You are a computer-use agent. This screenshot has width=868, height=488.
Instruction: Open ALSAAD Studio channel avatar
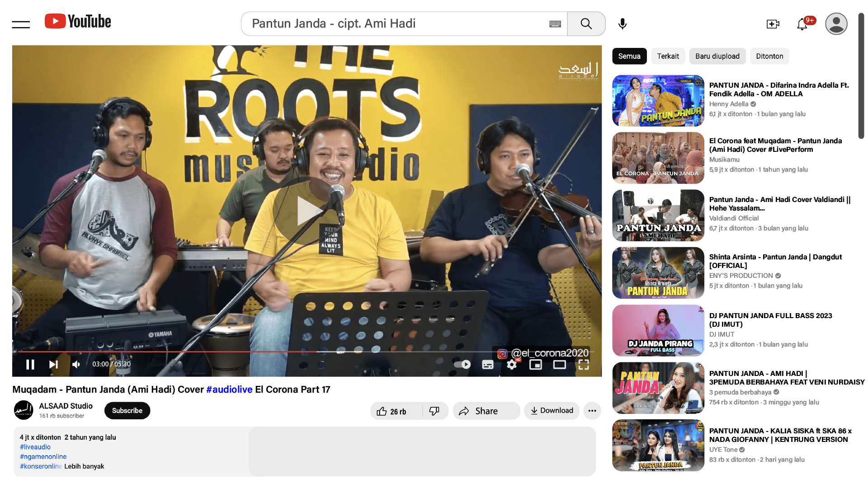(x=24, y=410)
